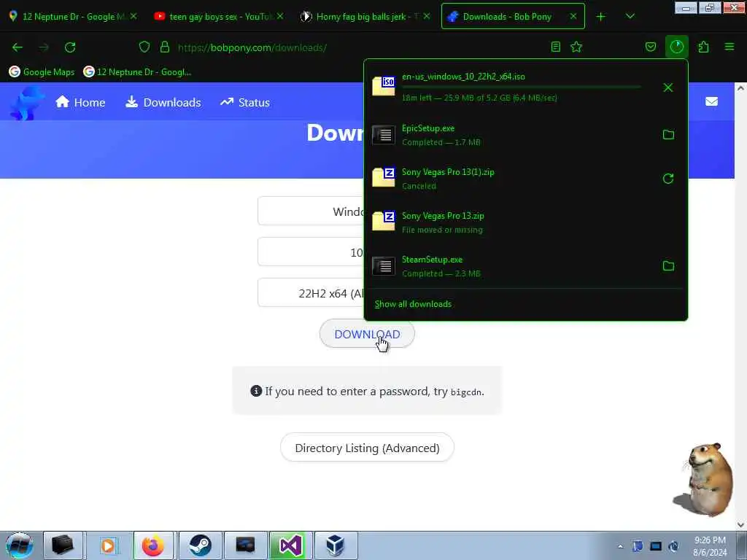Screen dimensions: 747x560
Task: Reload the Bob Pony downloads page
Action: click(70, 47)
